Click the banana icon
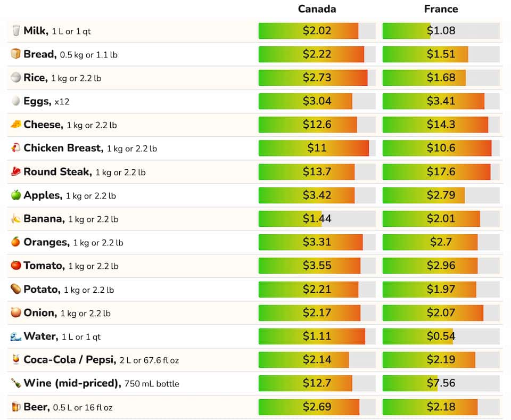The width and height of the screenshot is (511, 420). point(15,219)
